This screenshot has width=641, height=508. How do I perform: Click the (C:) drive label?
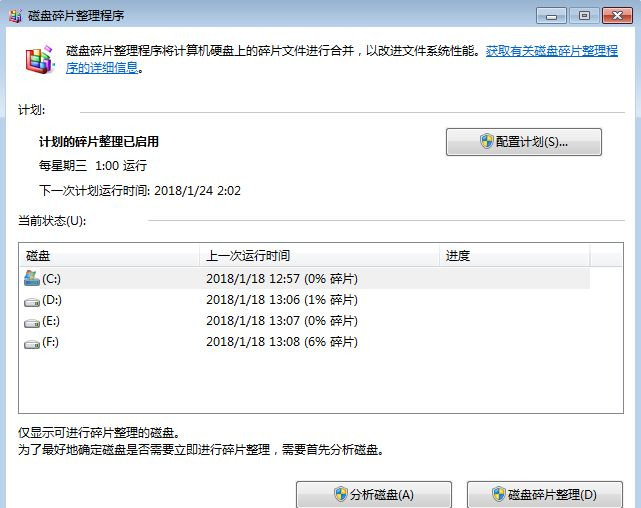pos(51,279)
